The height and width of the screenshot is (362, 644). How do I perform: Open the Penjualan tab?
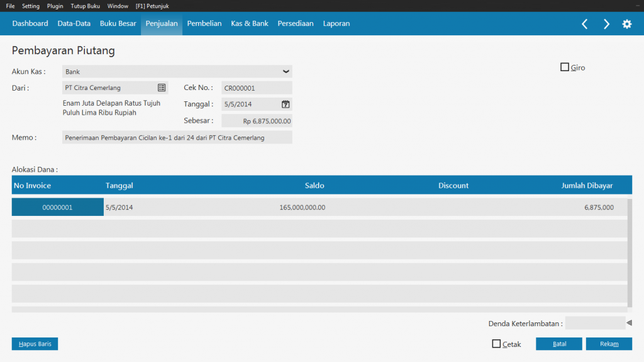pyautogui.click(x=162, y=24)
